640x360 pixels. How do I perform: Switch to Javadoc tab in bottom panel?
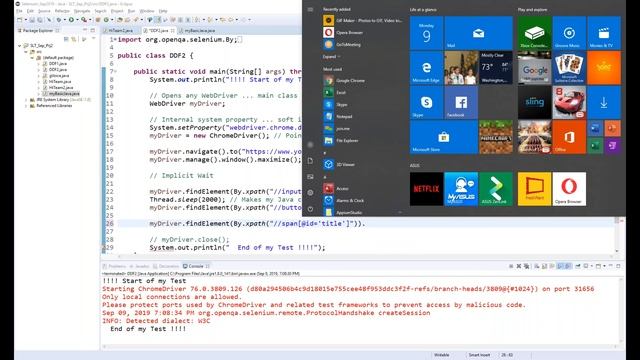[140, 266]
